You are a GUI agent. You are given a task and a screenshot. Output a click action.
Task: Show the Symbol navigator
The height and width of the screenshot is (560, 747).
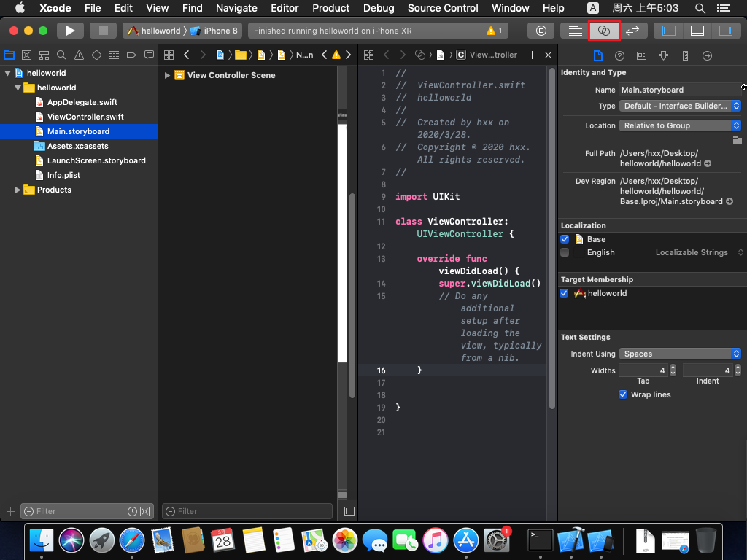click(44, 55)
